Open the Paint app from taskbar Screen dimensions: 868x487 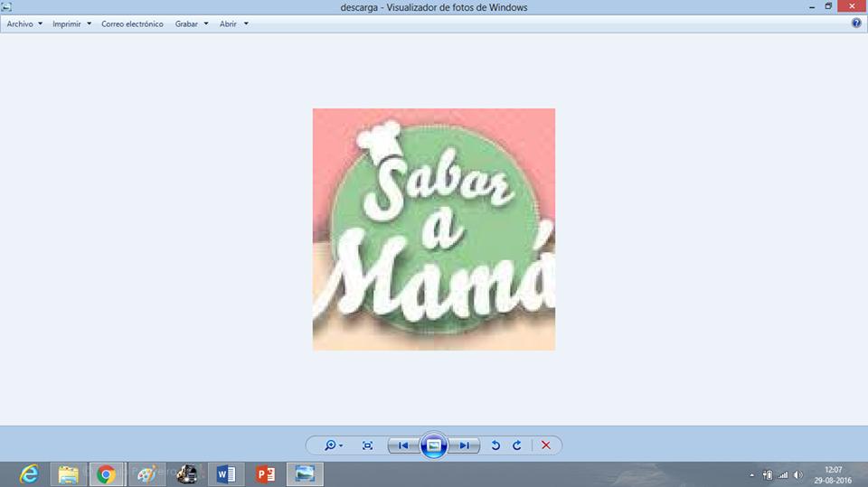tap(146, 474)
